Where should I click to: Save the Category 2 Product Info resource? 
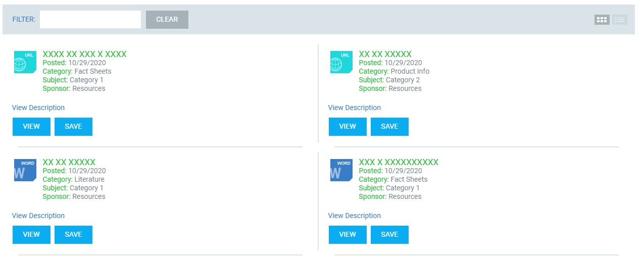point(389,127)
